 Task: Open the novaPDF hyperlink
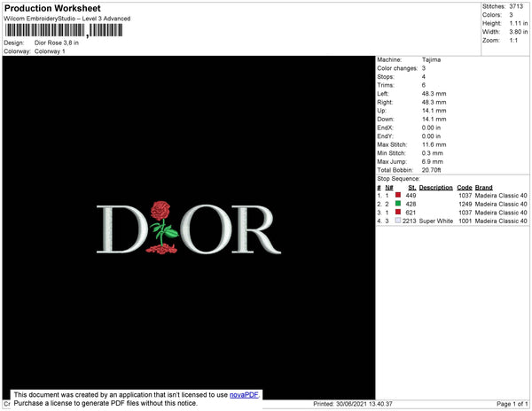click(x=244, y=395)
